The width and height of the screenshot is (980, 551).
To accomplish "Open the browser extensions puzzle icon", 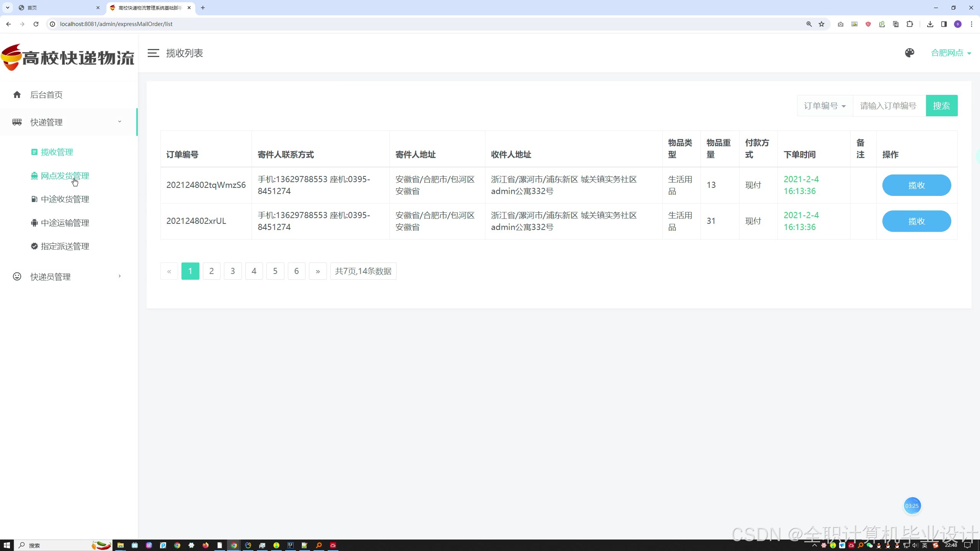I will pyautogui.click(x=910, y=24).
